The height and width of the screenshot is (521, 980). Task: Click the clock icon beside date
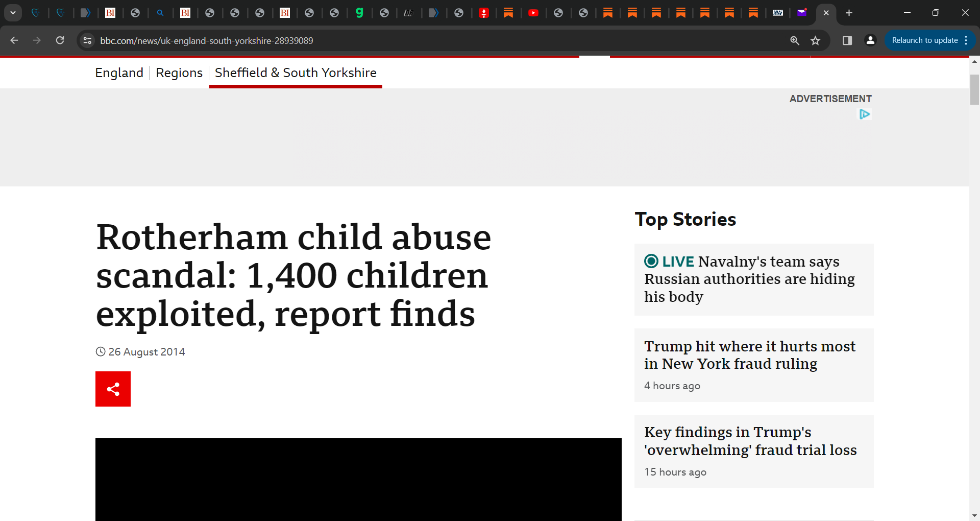coord(101,352)
